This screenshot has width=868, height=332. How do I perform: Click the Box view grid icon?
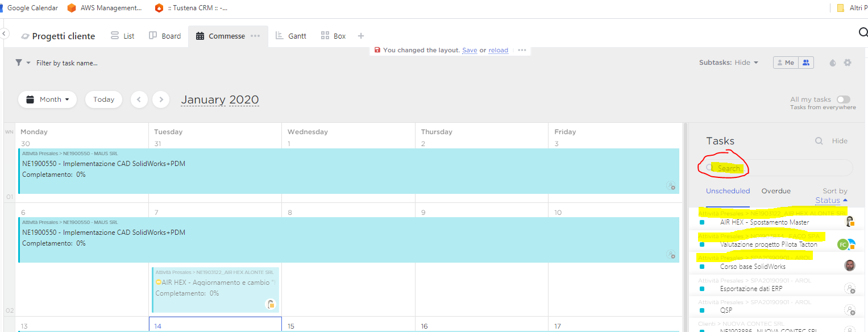[x=325, y=36]
